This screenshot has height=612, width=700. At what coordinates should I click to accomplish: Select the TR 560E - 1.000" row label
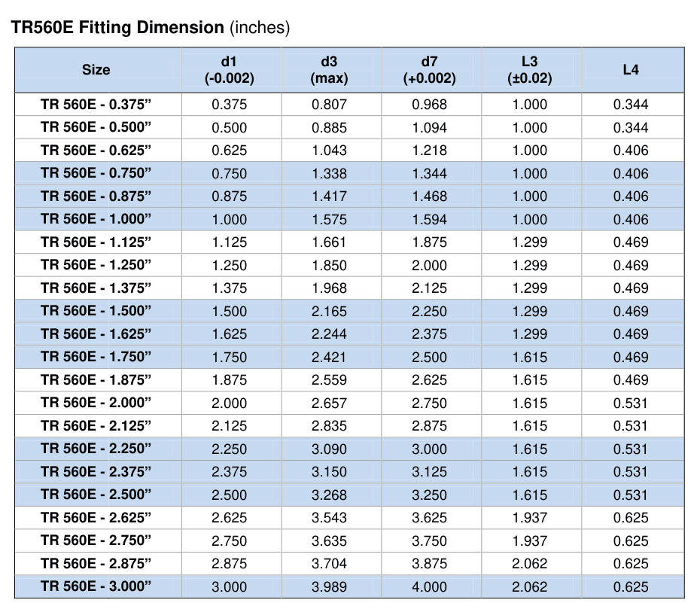click(96, 219)
